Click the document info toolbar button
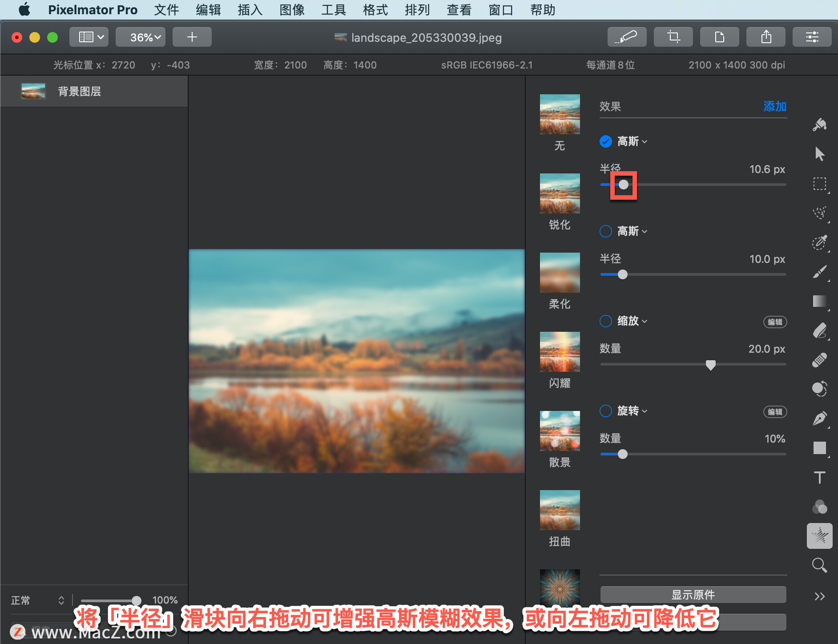The height and width of the screenshot is (644, 838). [719, 37]
